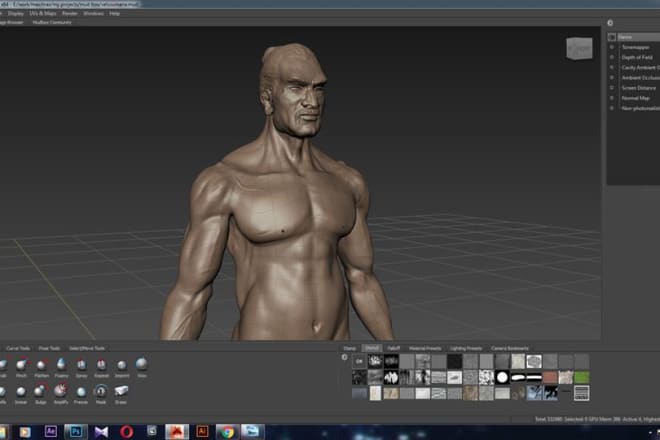
Task: Switch to the Lighting Presets tab
Action: click(466, 349)
